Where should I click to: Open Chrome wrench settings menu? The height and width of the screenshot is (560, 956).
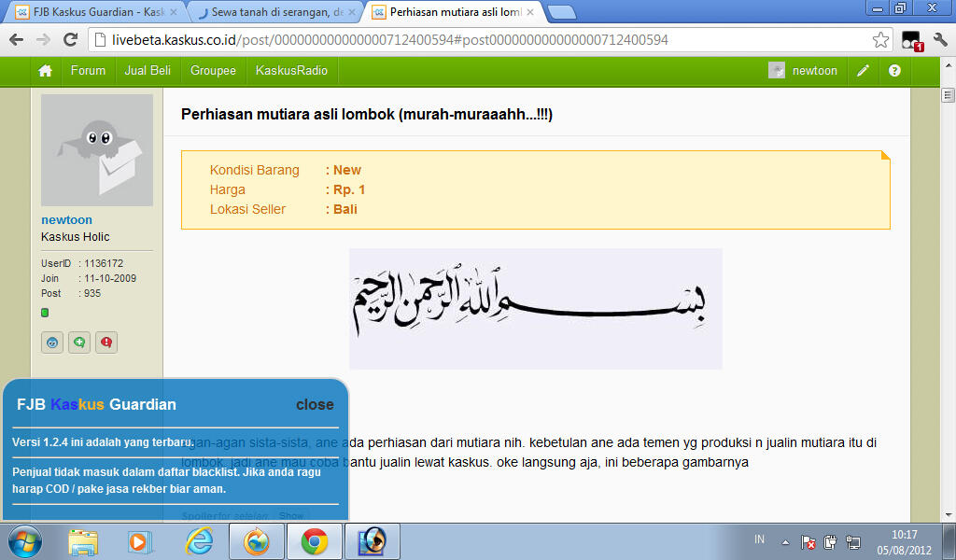[940, 40]
